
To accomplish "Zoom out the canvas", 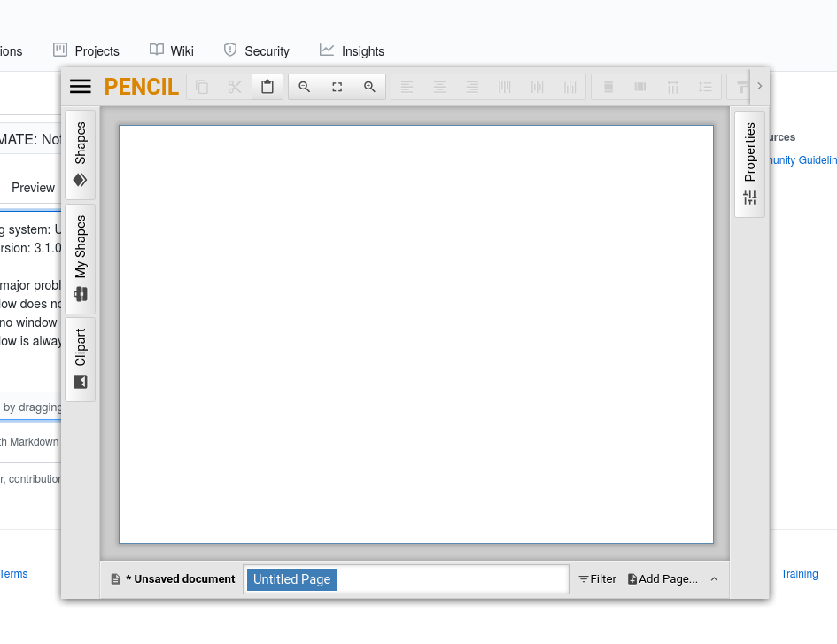I will pyautogui.click(x=305, y=87).
